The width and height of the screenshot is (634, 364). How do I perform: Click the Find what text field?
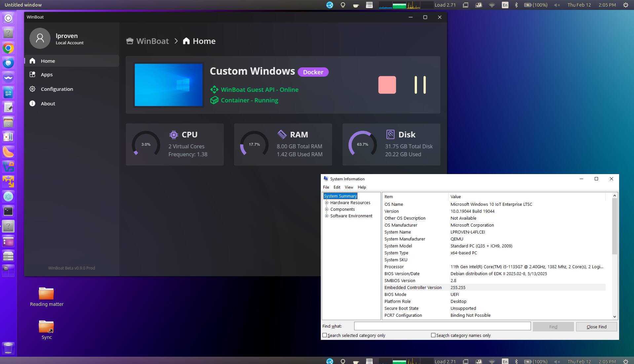442,326
